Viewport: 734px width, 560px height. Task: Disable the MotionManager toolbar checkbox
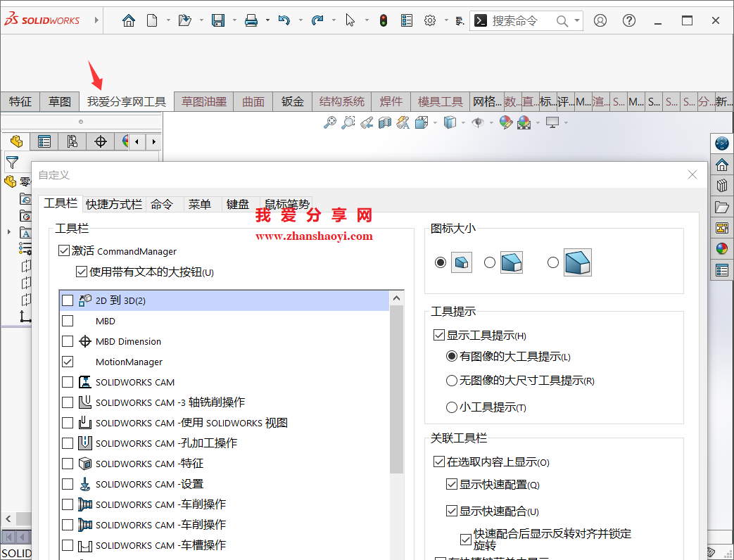coord(68,362)
